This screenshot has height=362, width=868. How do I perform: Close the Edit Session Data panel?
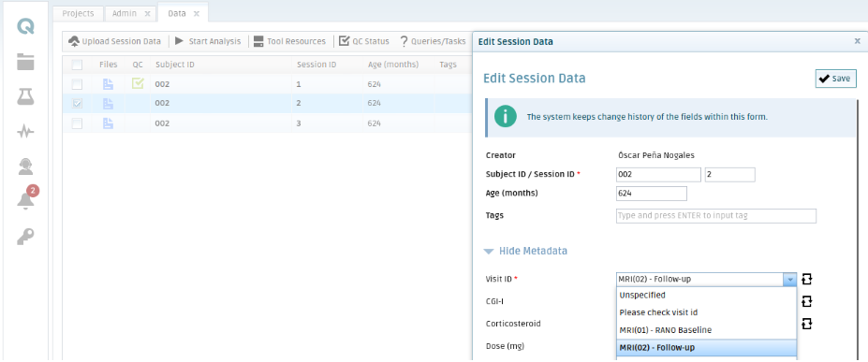858,41
